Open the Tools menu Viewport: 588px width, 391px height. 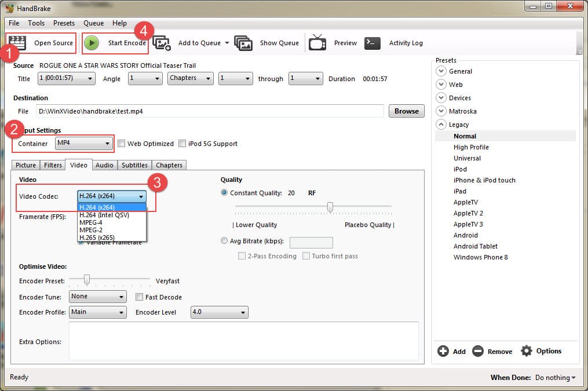36,23
